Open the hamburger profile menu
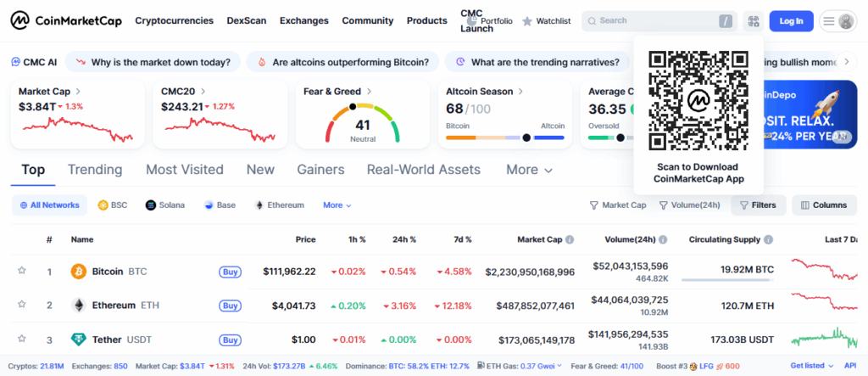868x376 pixels. point(837,21)
